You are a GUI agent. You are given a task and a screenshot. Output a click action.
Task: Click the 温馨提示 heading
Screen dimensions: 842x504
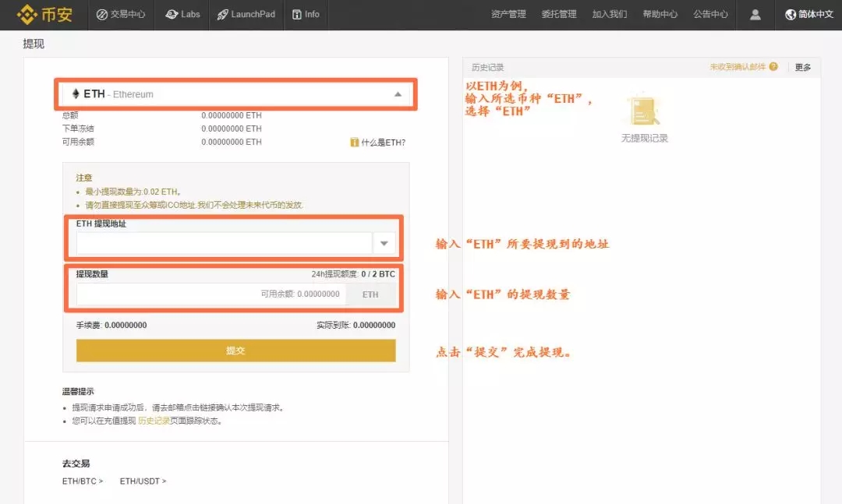pyautogui.click(x=78, y=391)
